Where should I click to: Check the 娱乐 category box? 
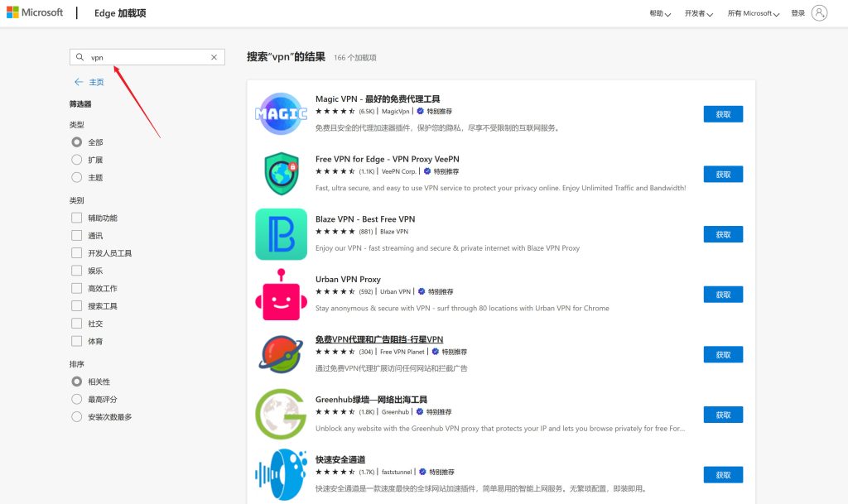click(x=77, y=271)
